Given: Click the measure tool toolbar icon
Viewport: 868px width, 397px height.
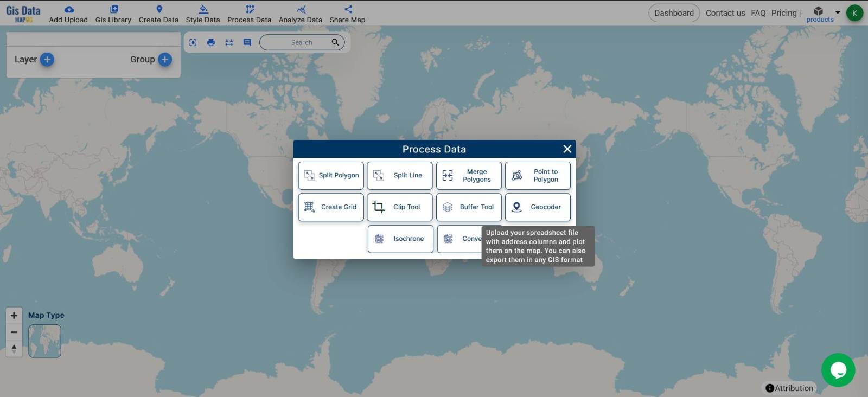Looking at the screenshot, I should click(x=229, y=42).
